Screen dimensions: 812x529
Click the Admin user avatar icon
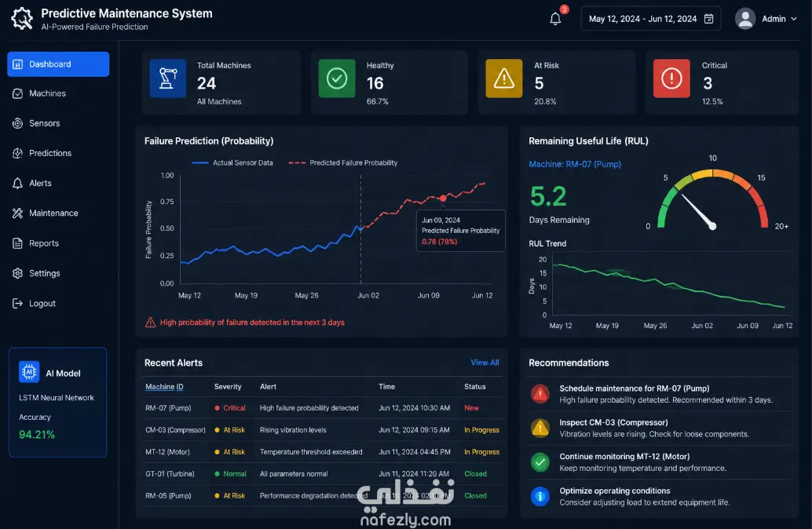tap(745, 19)
